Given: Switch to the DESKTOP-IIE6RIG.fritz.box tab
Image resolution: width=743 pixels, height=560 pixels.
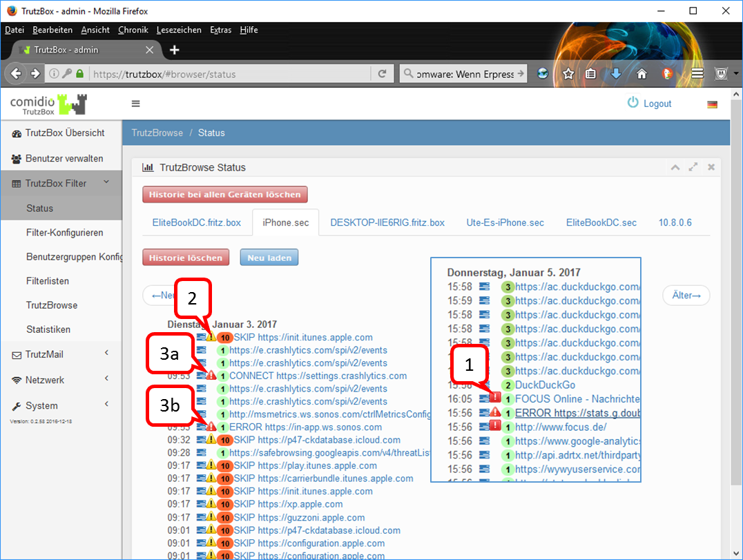Looking at the screenshot, I should [x=387, y=222].
